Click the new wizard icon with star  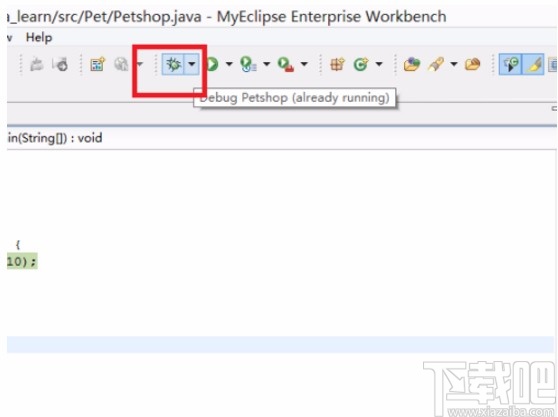(98, 64)
